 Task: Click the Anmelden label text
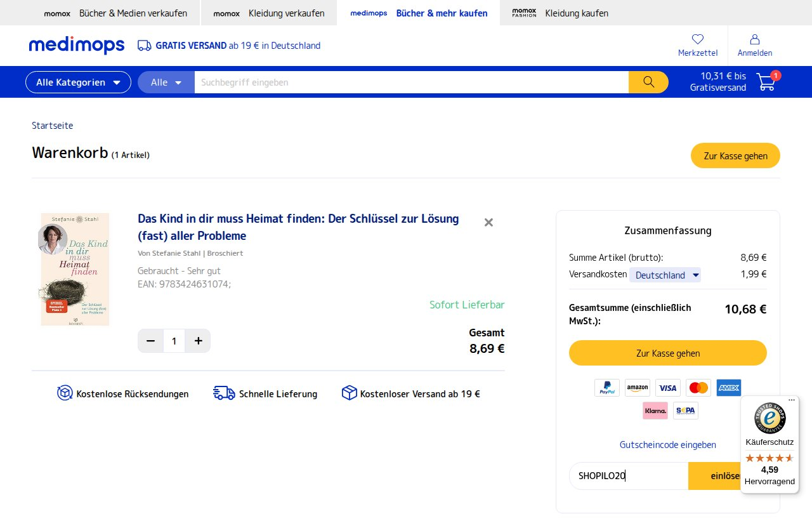coord(755,53)
